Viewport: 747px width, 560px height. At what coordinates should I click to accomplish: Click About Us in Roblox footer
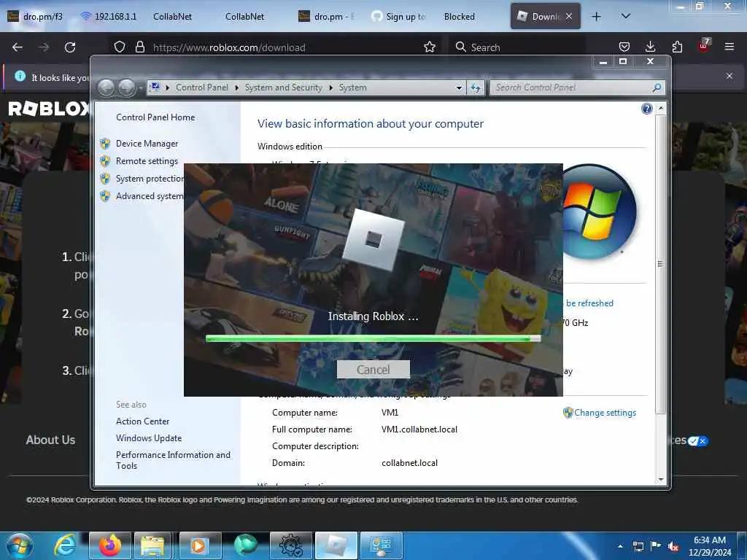50,440
